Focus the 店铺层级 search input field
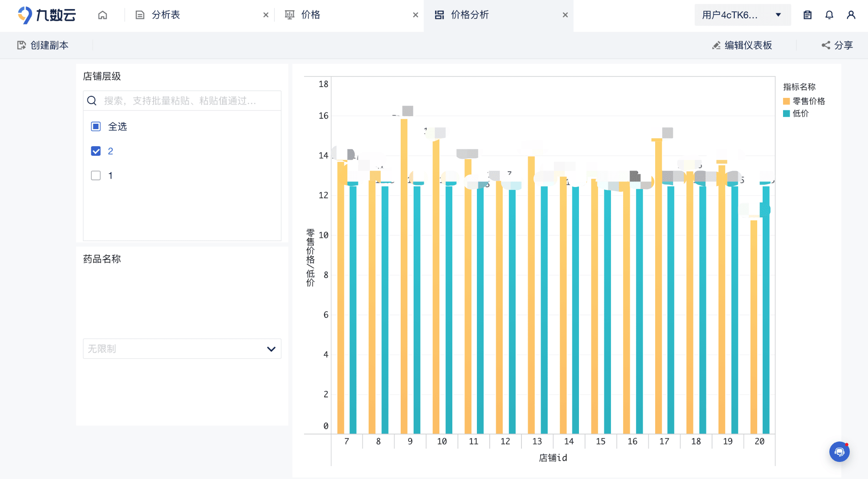868x479 pixels. 182,100
